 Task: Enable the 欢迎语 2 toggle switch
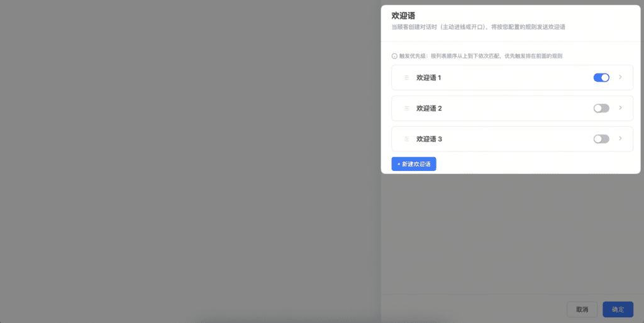pos(601,108)
